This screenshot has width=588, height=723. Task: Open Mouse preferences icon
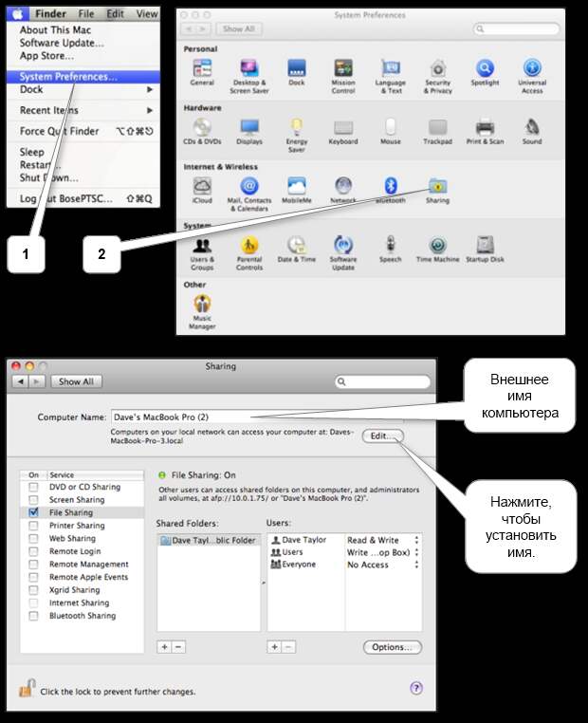(x=391, y=127)
